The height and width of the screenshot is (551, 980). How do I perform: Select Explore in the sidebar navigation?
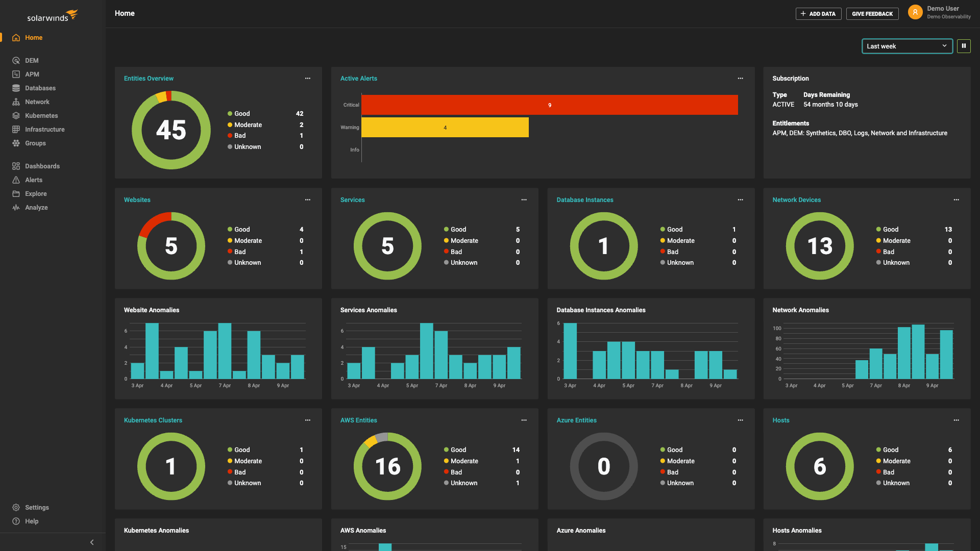[36, 194]
